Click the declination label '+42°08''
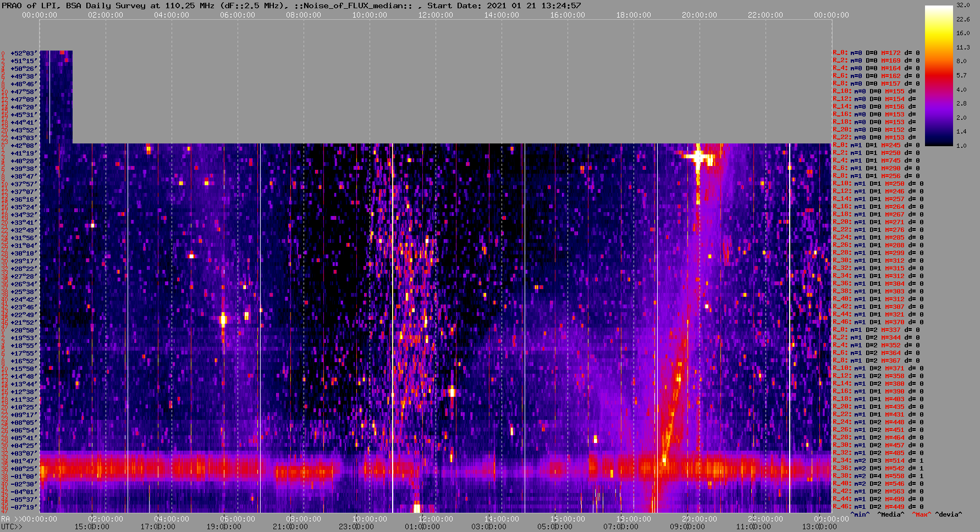Viewport: 980px width, 532px height. click(24, 146)
